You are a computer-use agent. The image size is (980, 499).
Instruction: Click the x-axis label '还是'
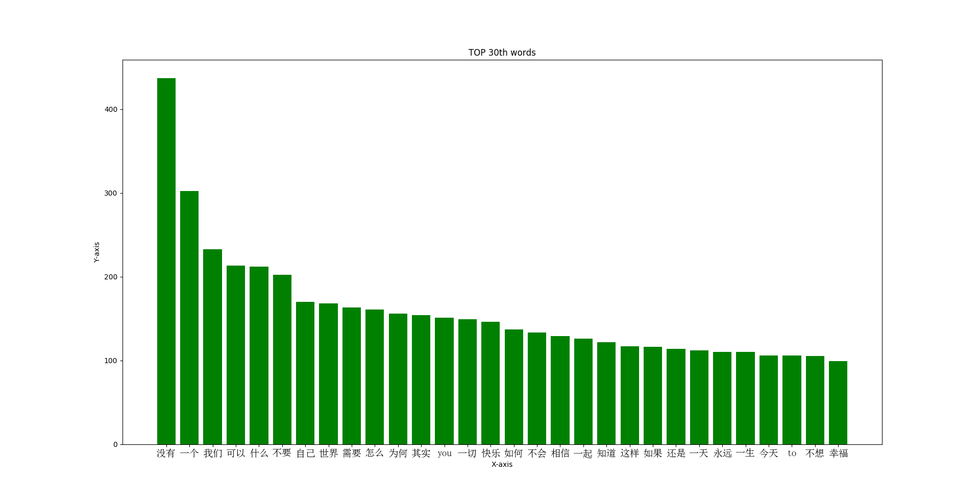click(x=676, y=453)
